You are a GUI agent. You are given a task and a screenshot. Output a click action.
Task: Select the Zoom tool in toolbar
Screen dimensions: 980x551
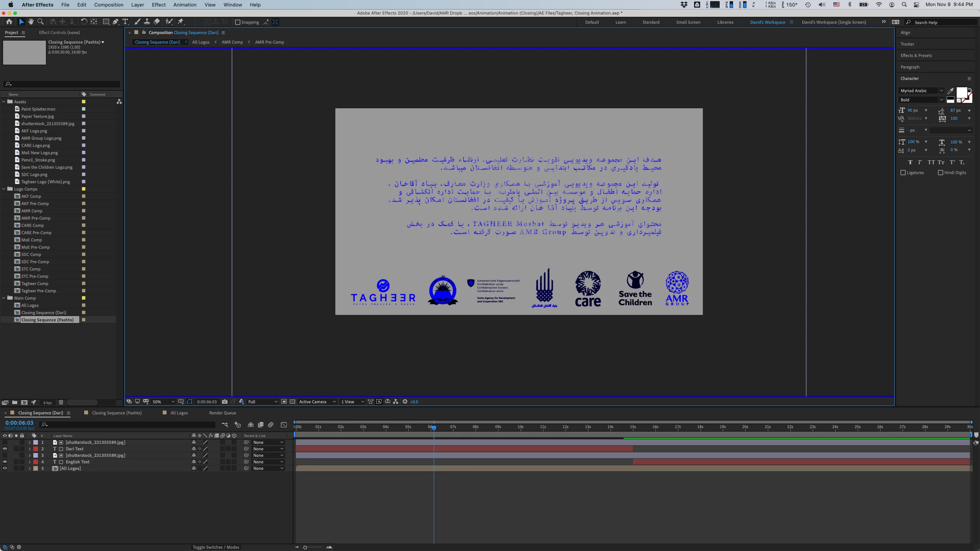point(40,22)
